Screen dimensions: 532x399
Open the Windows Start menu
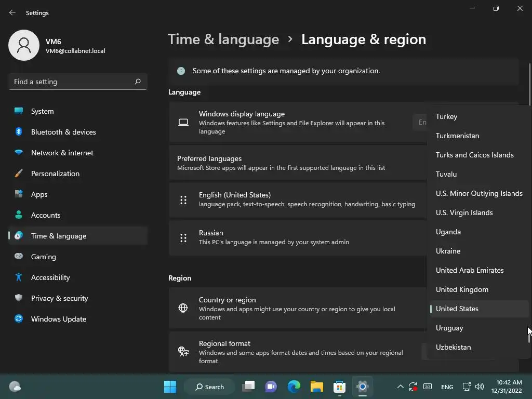click(x=170, y=387)
